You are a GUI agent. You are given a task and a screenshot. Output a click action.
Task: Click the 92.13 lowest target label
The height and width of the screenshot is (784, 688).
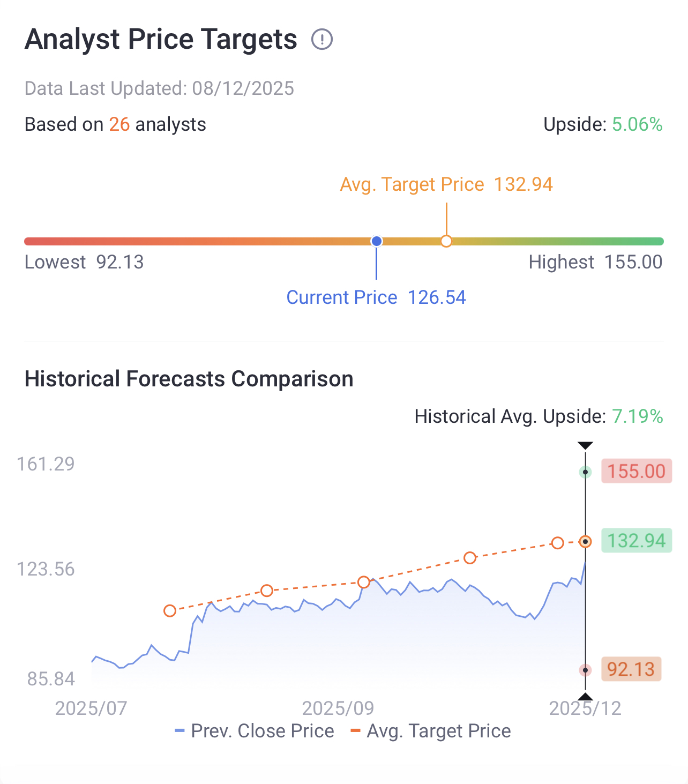(631, 669)
